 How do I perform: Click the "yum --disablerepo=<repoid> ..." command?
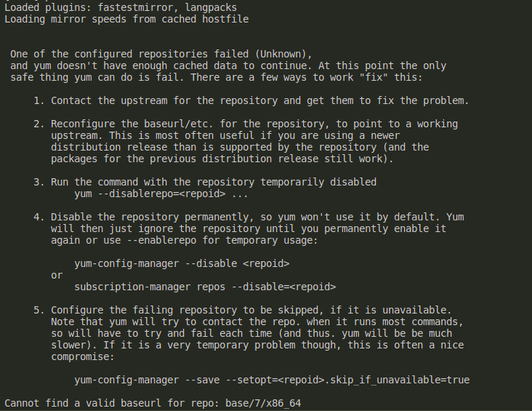(161, 193)
